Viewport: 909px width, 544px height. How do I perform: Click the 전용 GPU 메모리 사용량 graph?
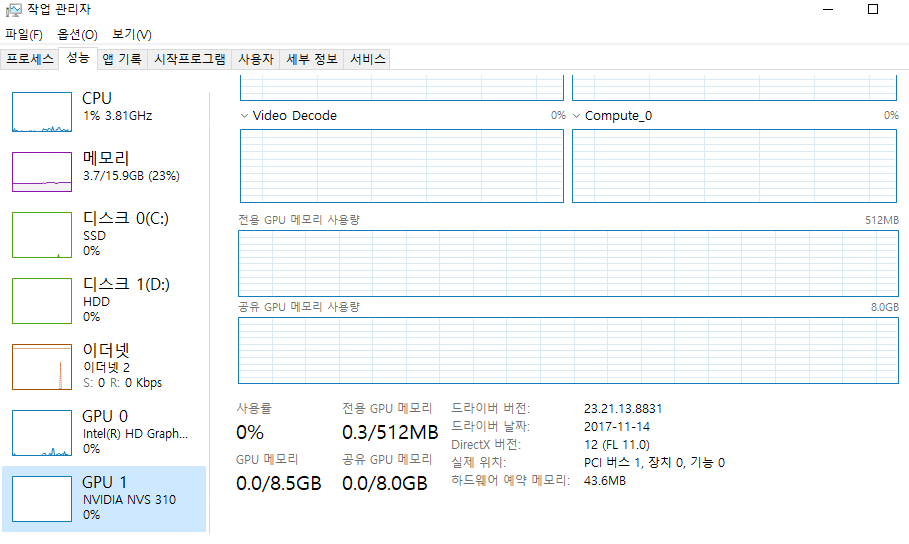(568, 261)
